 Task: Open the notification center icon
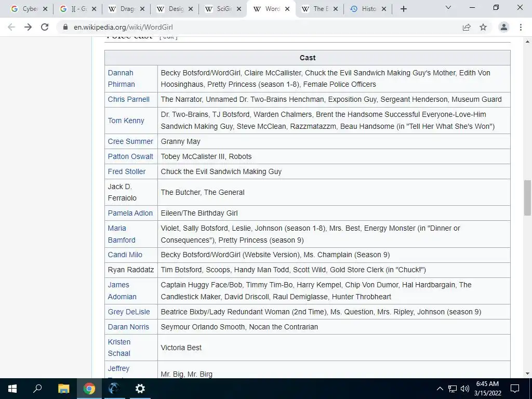pos(515,389)
